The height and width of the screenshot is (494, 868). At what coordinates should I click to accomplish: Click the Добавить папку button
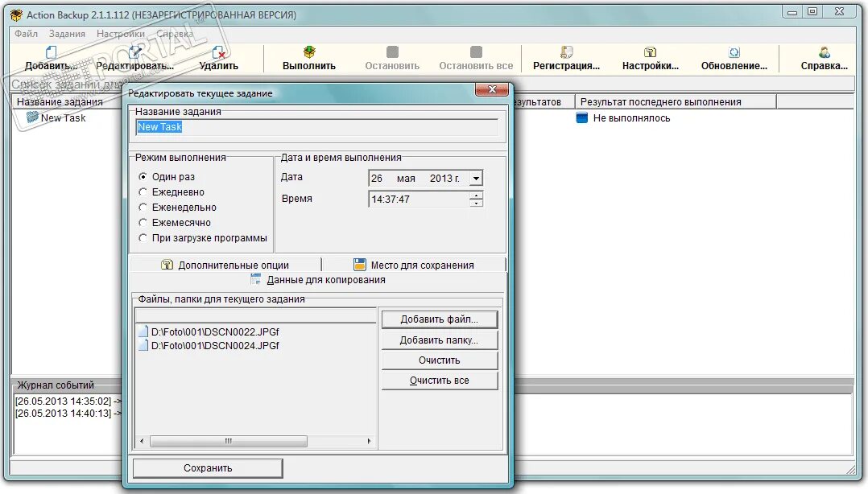(440, 340)
